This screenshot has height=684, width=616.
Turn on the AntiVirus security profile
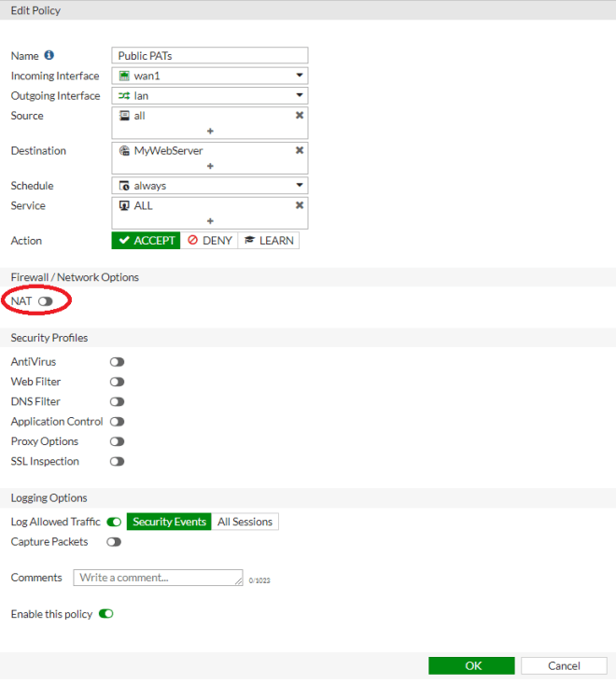point(117,362)
